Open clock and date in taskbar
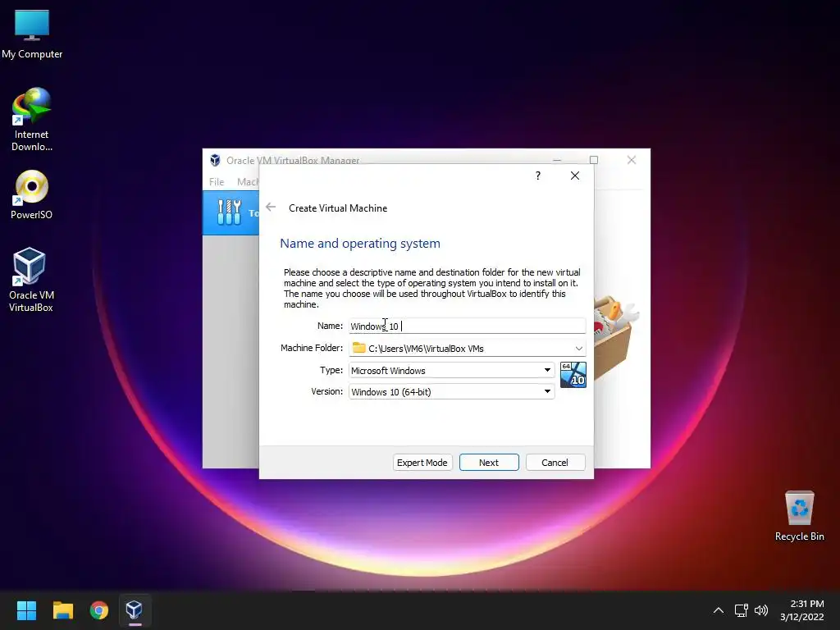This screenshot has height=630, width=840. tap(802, 610)
